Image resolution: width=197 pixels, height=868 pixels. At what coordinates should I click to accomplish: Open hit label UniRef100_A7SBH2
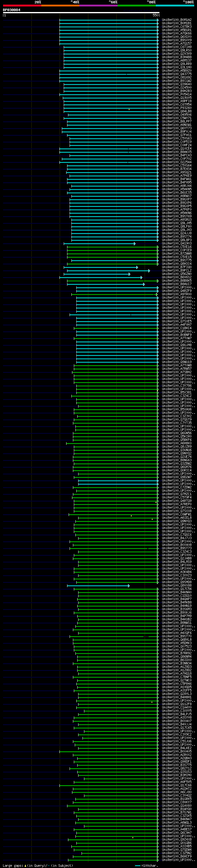pos(177,372)
